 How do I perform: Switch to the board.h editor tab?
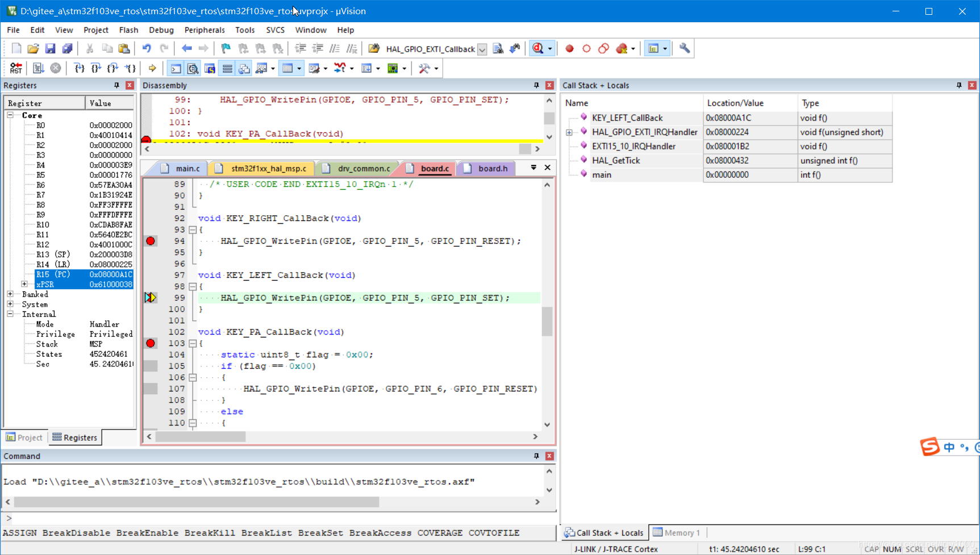(486, 169)
